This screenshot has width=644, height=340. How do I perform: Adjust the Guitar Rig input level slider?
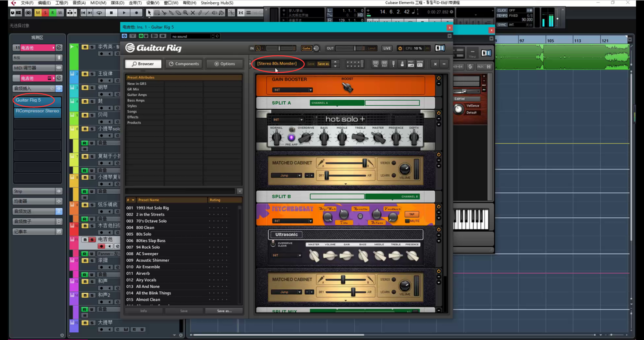279,48
